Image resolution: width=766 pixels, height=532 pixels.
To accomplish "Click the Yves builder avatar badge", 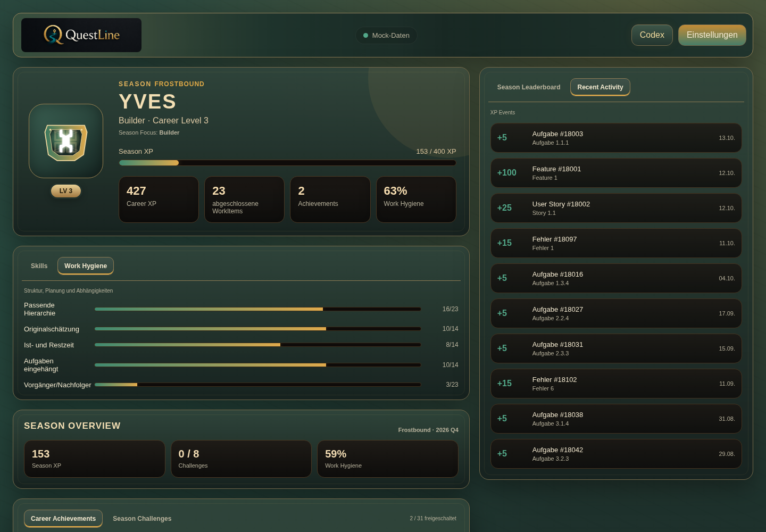I will click(x=66, y=141).
